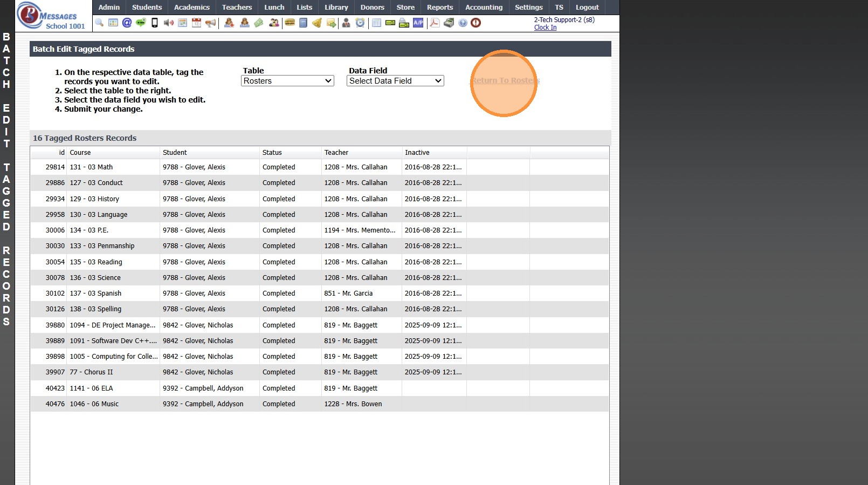This screenshot has width=868, height=485.
Task: Click the printer with check icon
Action: coord(404,23)
